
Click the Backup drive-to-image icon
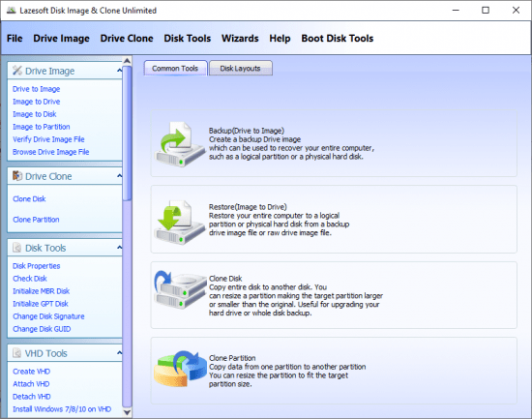[180, 143]
